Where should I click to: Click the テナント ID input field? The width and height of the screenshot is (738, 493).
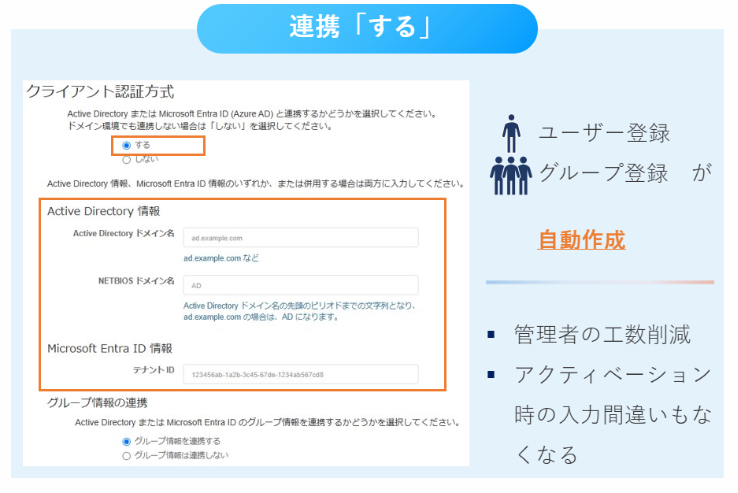point(300,375)
